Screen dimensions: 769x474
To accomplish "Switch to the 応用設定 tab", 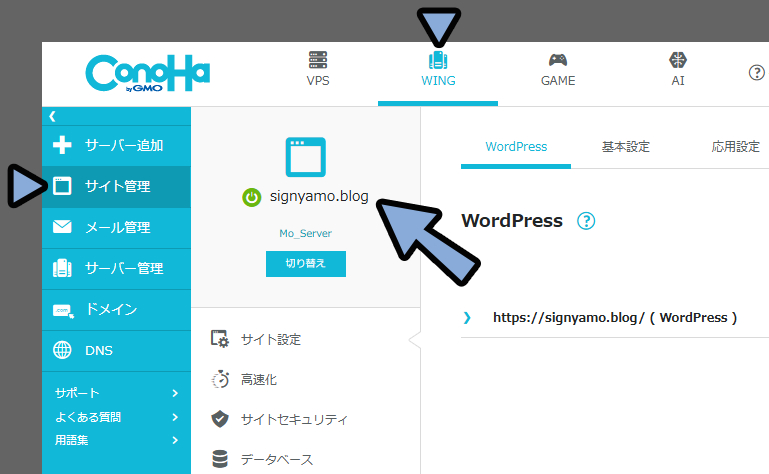I will (x=735, y=147).
